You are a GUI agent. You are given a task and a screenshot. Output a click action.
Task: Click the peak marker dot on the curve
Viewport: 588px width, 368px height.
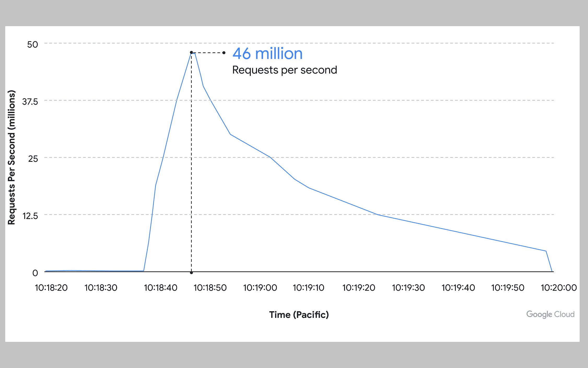(191, 53)
